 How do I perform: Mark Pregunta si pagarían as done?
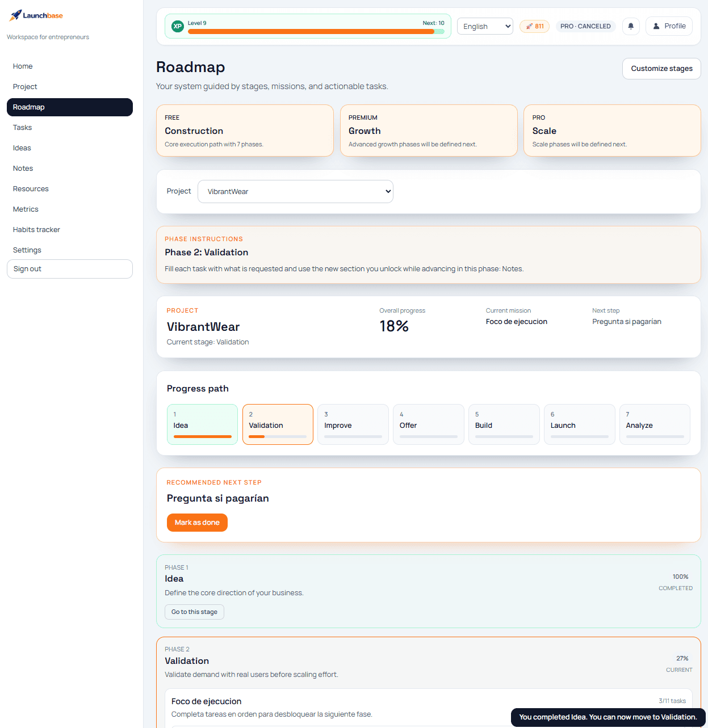197,523
